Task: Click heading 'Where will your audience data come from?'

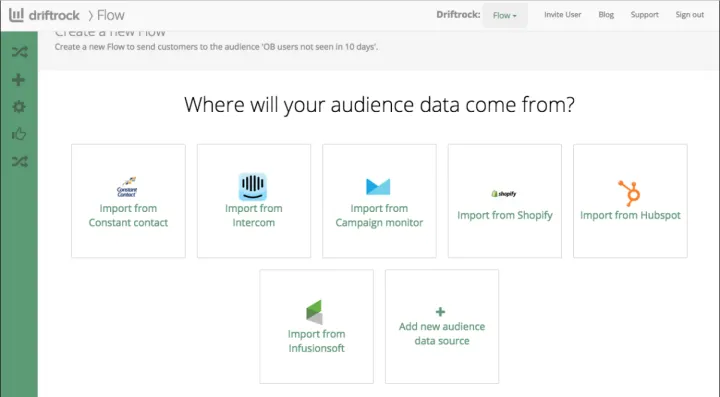Action: tap(379, 105)
